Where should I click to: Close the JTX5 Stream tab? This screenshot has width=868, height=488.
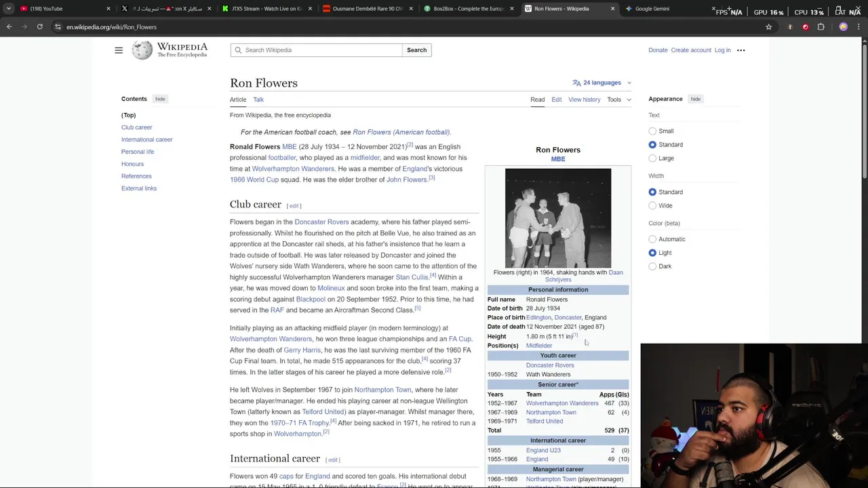click(x=310, y=9)
